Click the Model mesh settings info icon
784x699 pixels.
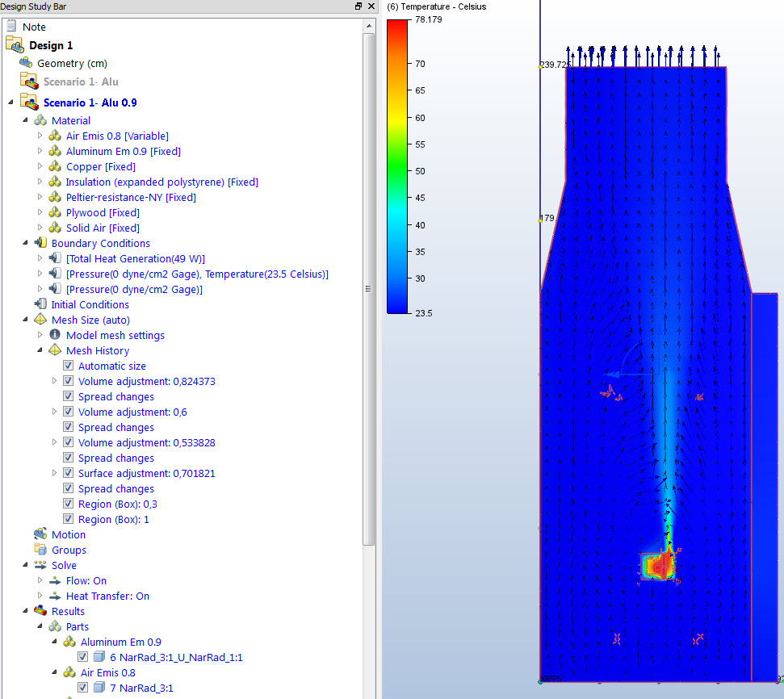55,335
